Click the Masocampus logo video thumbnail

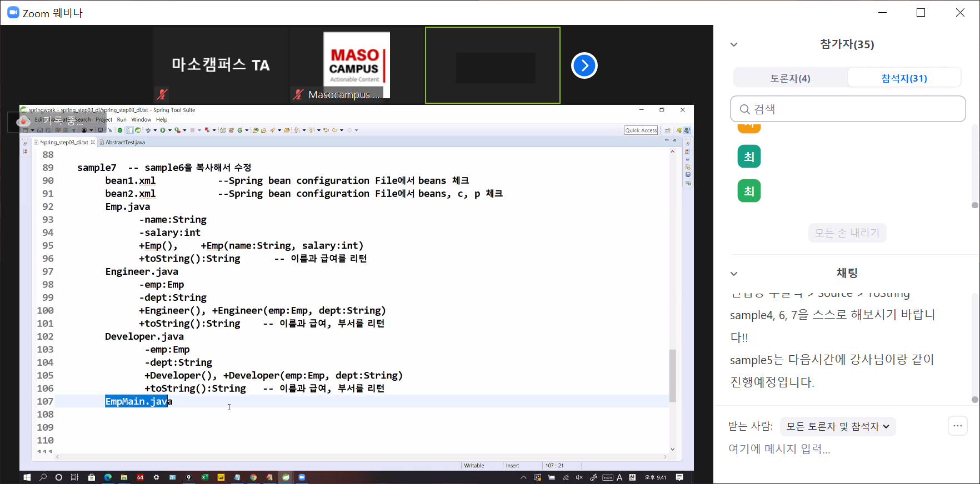pyautogui.click(x=356, y=65)
